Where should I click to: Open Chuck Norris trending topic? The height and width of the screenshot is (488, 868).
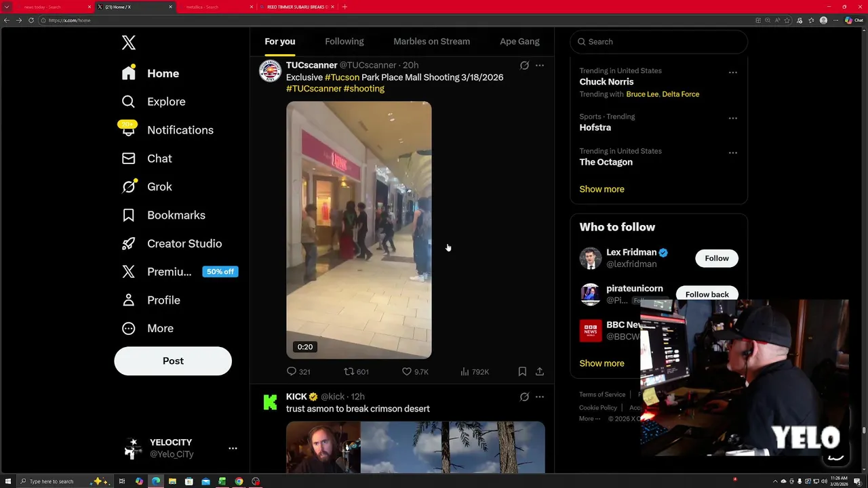pos(606,82)
